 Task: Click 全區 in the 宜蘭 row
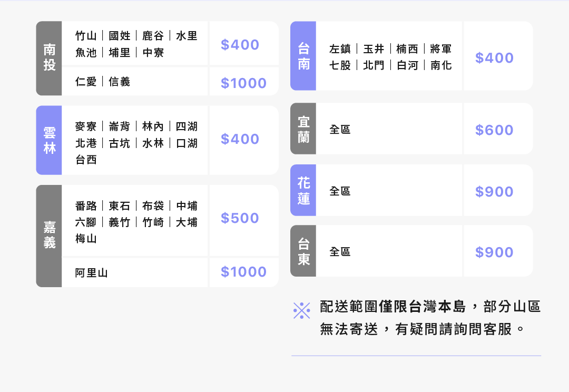point(340,130)
